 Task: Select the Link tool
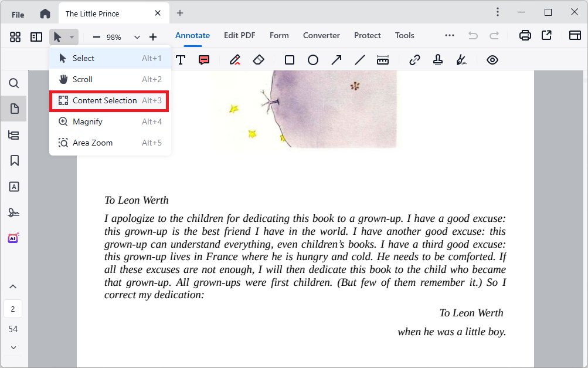click(x=414, y=59)
